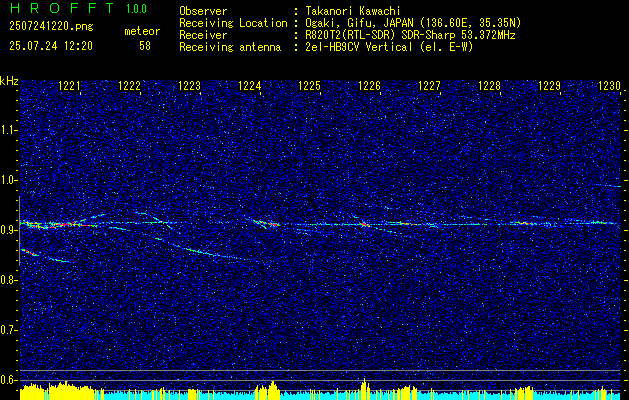The image size is (629, 400).
Task: Click the 1226 time marker
Action: coord(369,86)
